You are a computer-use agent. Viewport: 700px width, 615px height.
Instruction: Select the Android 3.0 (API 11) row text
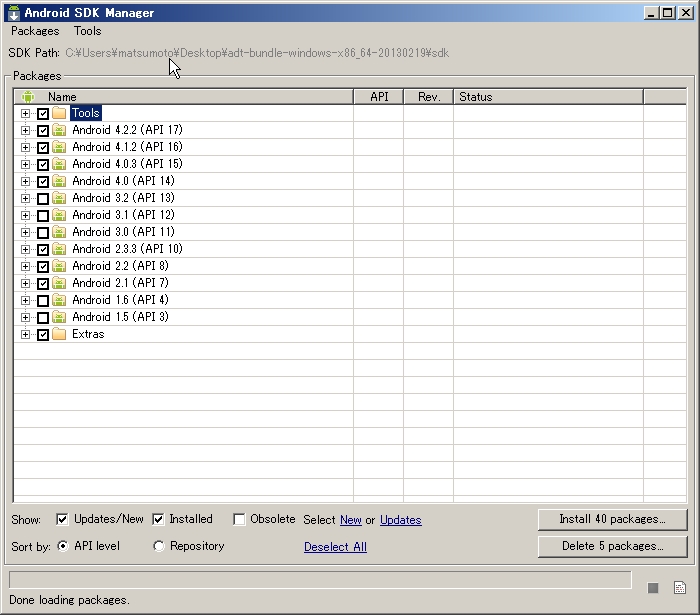click(123, 232)
